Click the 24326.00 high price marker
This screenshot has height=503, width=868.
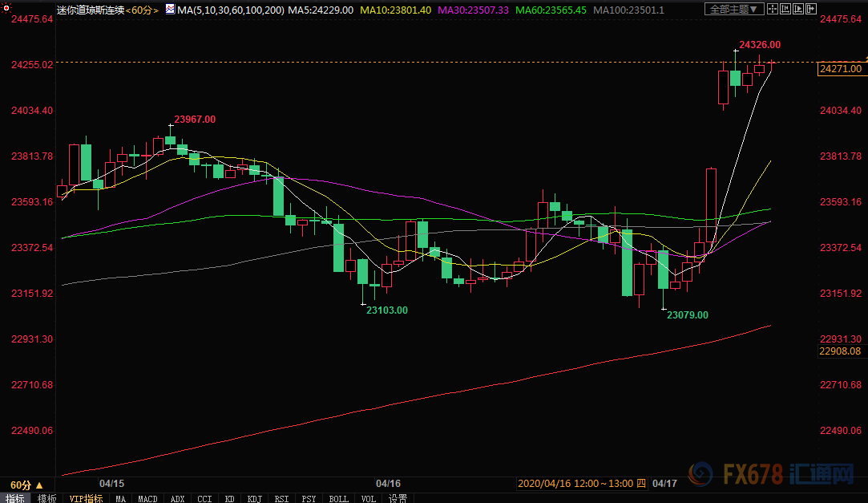click(760, 45)
